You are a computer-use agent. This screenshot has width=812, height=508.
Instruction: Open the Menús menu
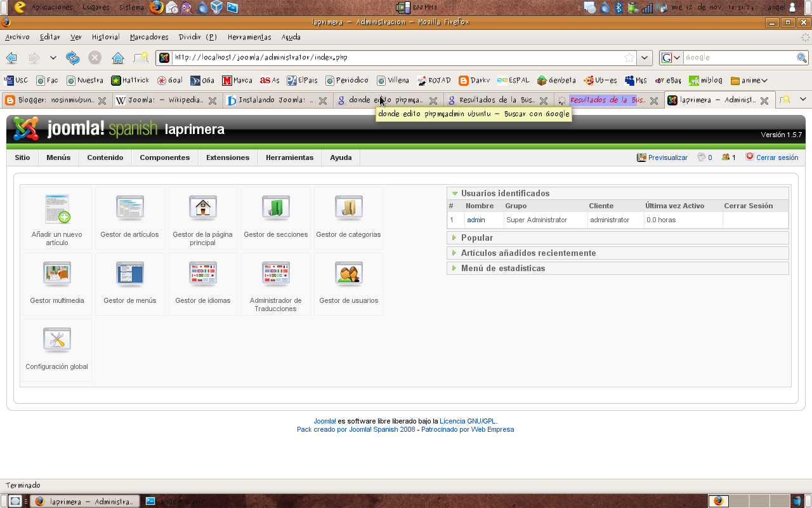tap(58, 157)
